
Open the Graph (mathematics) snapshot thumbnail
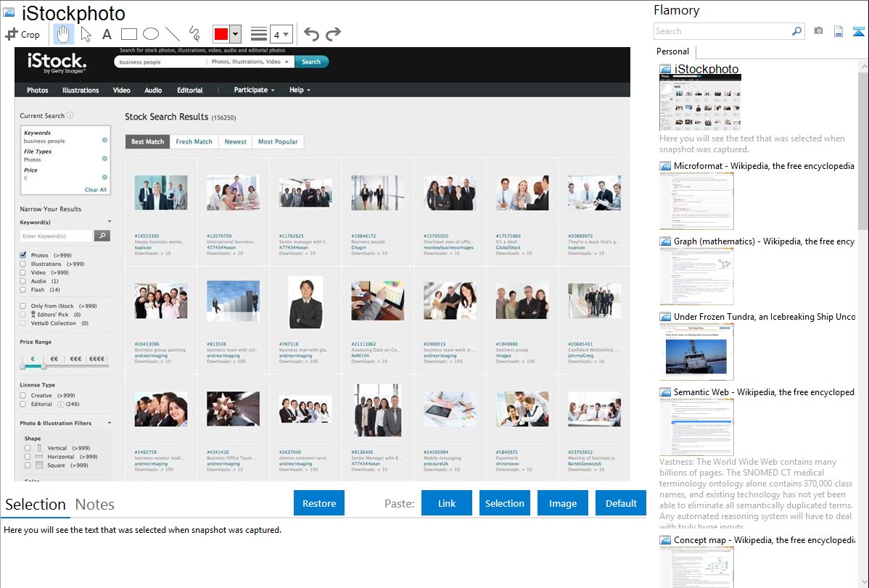click(696, 276)
